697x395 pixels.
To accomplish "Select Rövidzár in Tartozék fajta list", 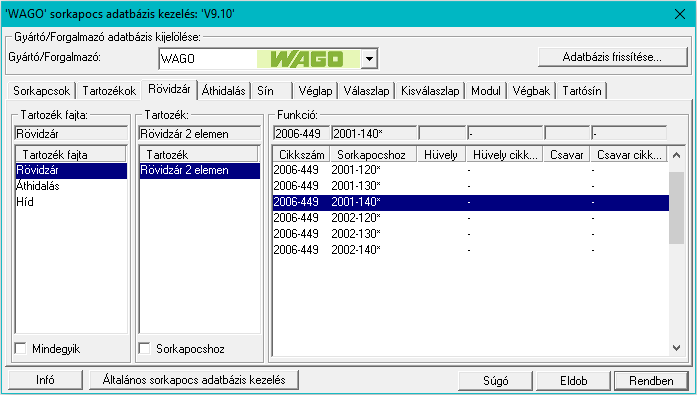I will (71, 170).
